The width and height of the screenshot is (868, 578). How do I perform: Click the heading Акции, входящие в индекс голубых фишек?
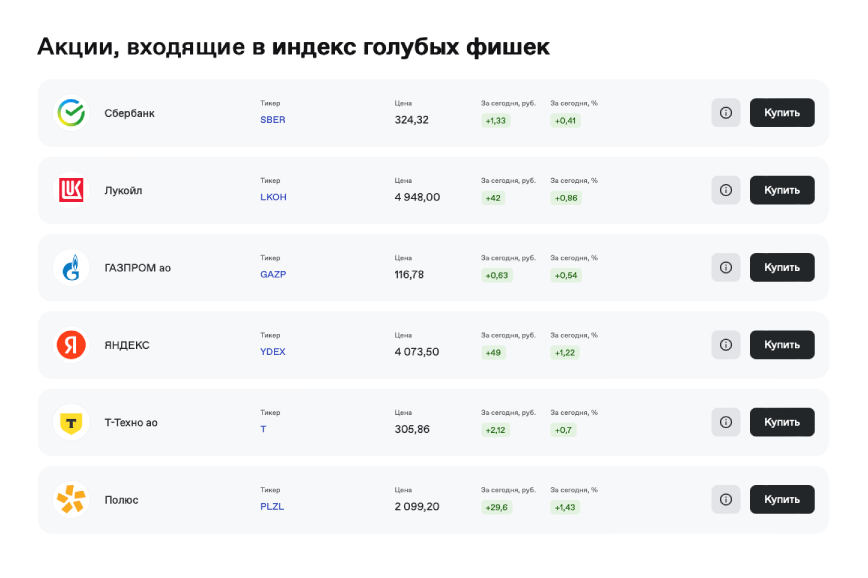(x=293, y=47)
